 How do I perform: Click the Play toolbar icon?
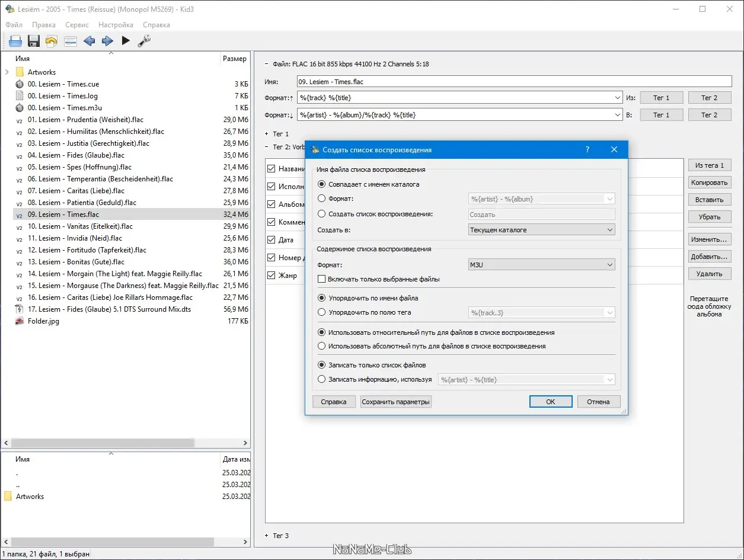click(126, 41)
